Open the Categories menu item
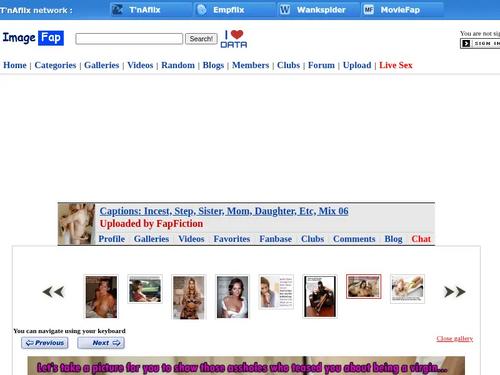Image resolution: width=500 pixels, height=375 pixels. [55, 65]
